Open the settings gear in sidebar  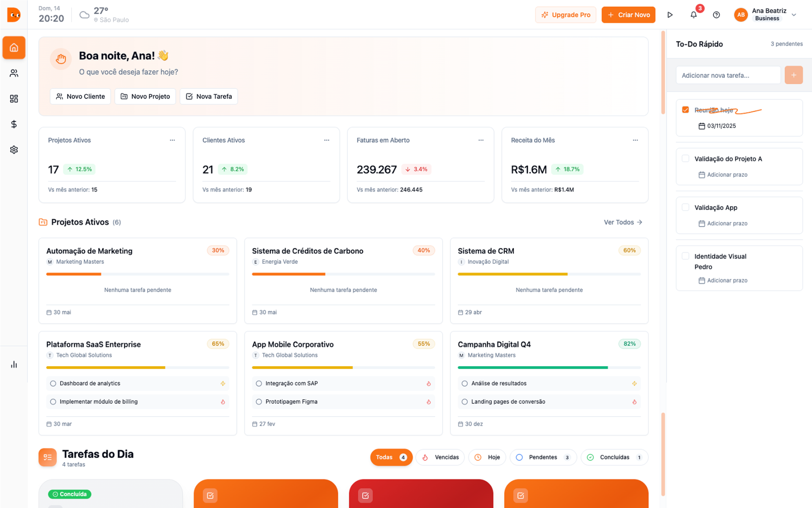coord(14,150)
